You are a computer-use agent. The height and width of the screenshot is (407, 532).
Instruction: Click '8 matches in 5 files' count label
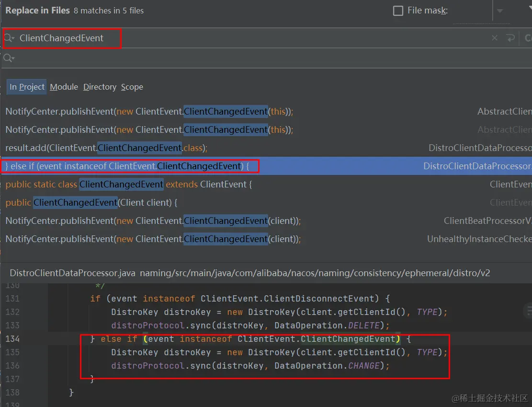109,11
